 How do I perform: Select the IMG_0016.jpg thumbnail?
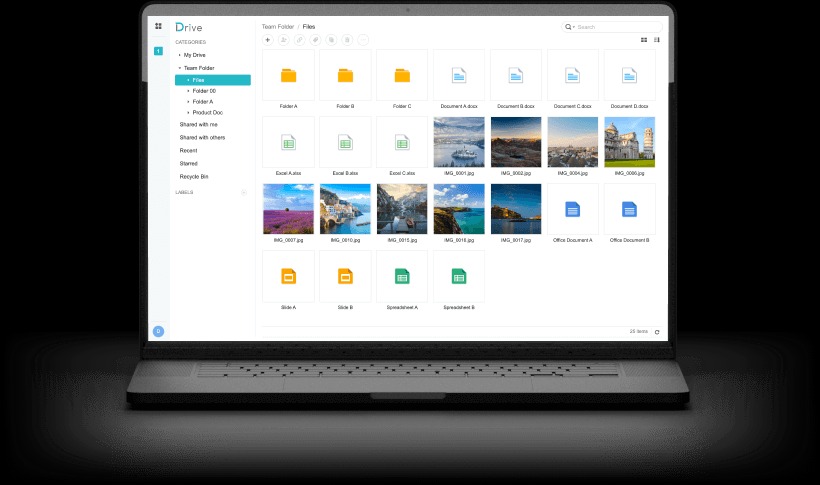459,209
